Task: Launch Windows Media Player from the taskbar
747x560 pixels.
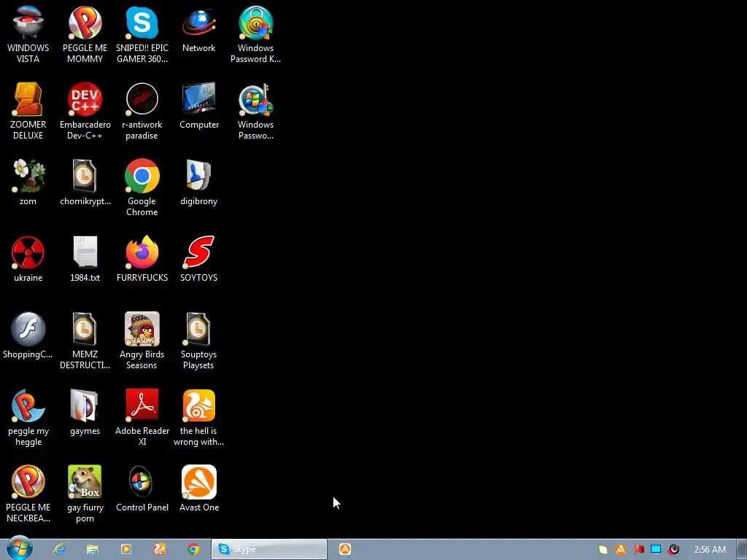Action: (x=125, y=549)
